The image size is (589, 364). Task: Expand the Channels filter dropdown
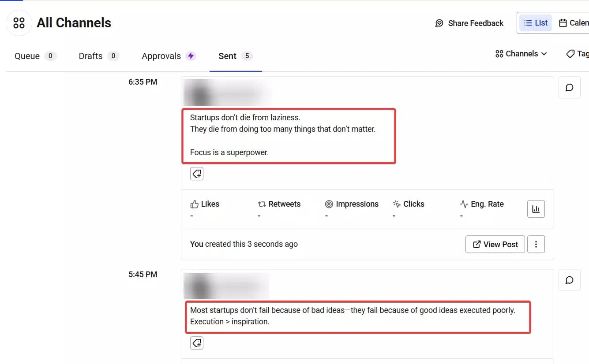pyautogui.click(x=521, y=54)
